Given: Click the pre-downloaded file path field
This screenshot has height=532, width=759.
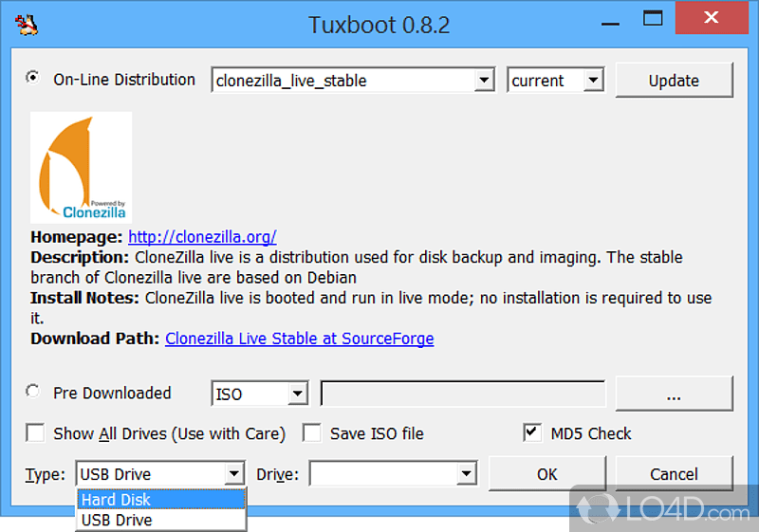Looking at the screenshot, I should (x=463, y=394).
